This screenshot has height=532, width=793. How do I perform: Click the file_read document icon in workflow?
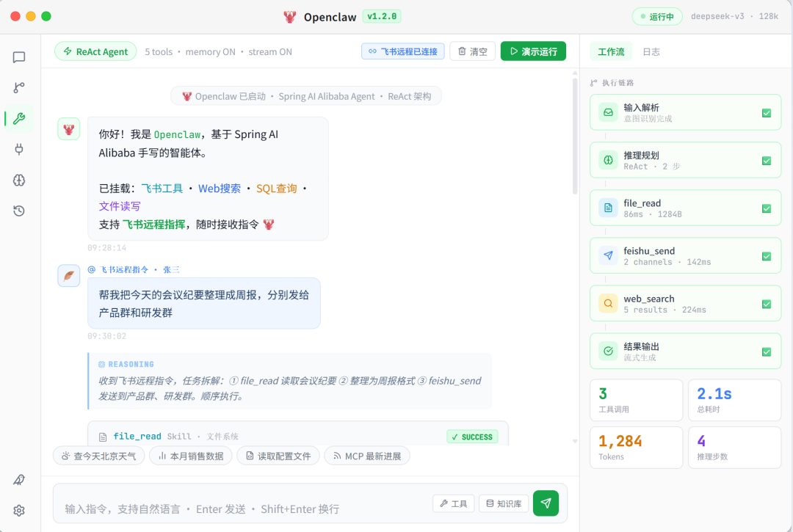(x=608, y=208)
